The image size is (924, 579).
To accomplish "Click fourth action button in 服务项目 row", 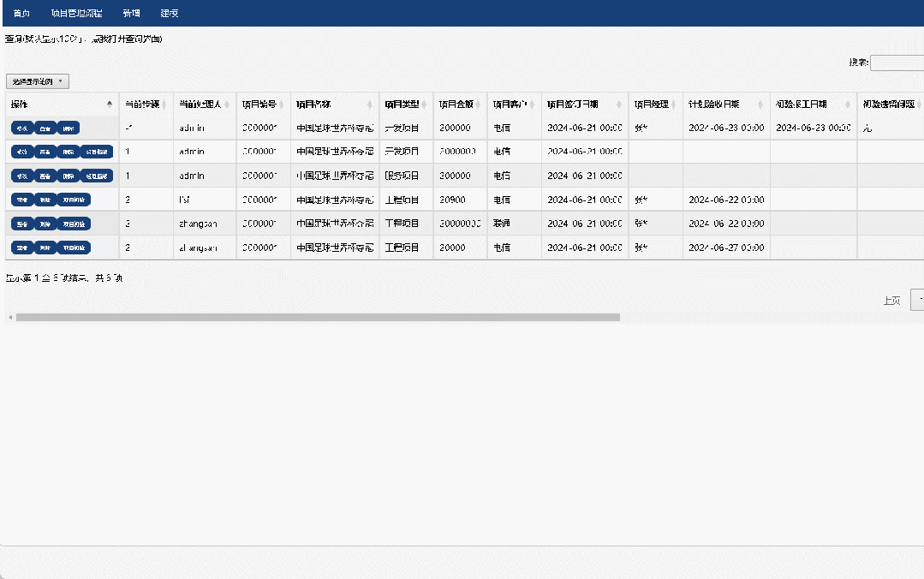I will (97, 176).
